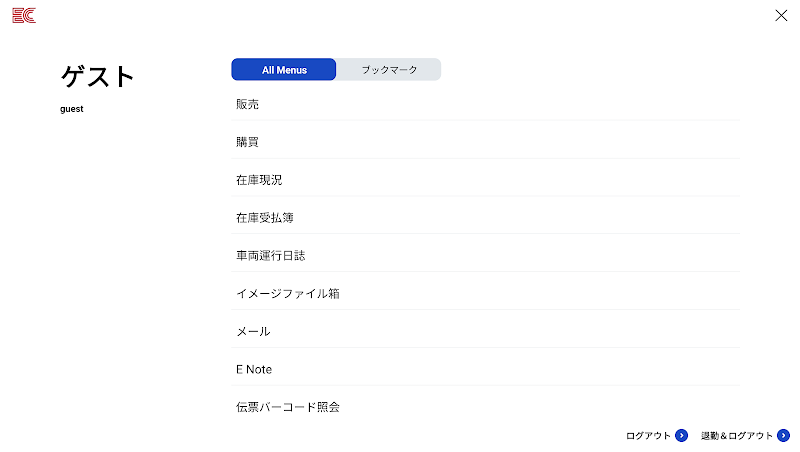The height and width of the screenshot is (452, 800).
Task: Click the blue arrow icon beside ログアウト
Action: [x=682, y=435]
